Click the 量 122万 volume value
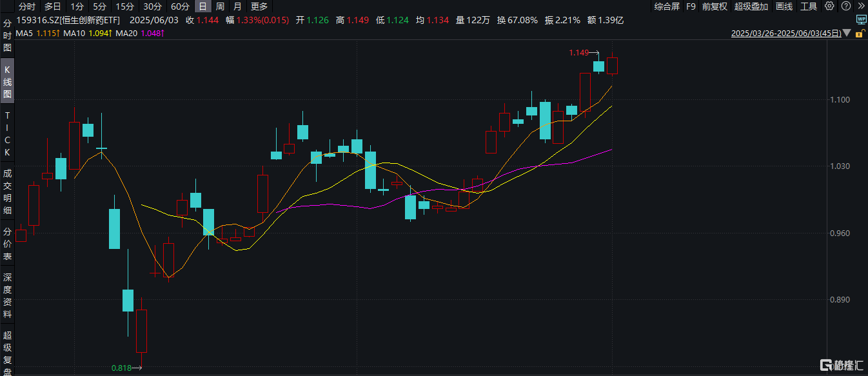 (x=473, y=20)
